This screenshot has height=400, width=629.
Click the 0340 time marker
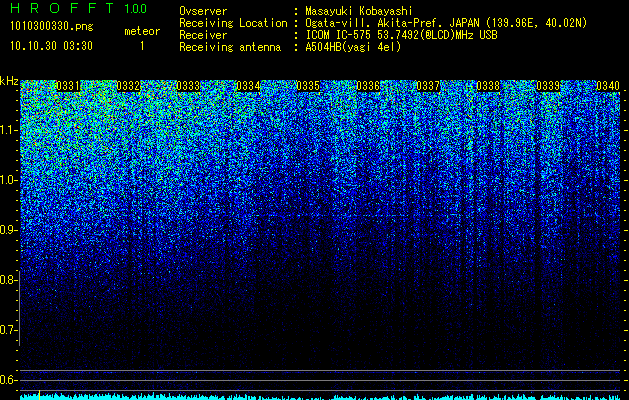tap(608, 86)
